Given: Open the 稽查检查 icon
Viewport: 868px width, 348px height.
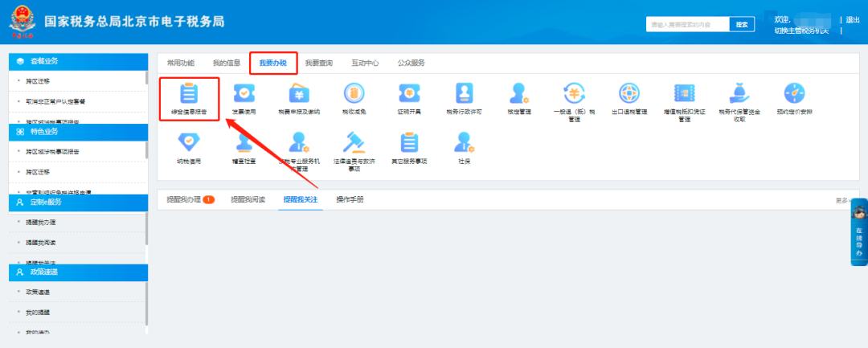Looking at the screenshot, I should point(244,143).
